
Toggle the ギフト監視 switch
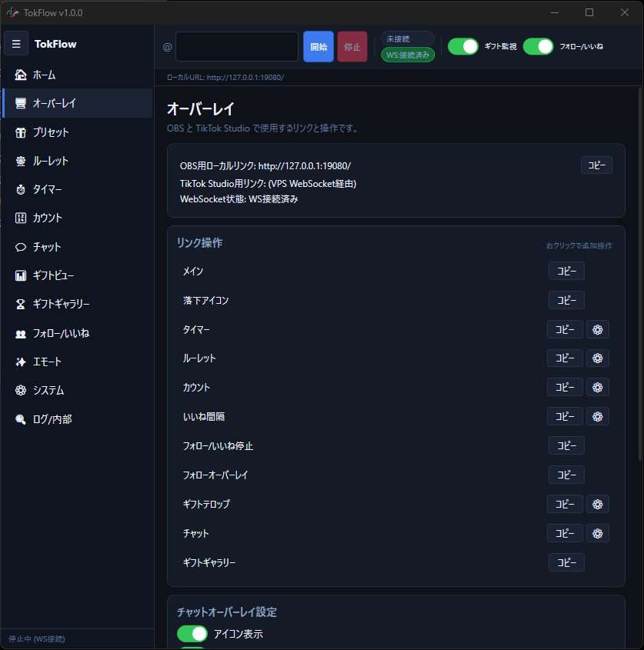(x=463, y=46)
